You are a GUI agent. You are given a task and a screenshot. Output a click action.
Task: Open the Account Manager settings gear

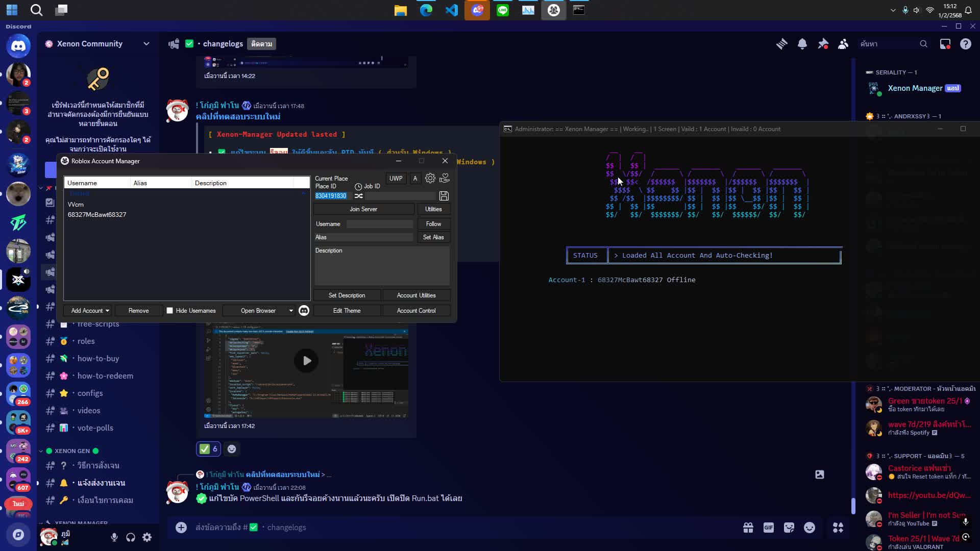(x=430, y=179)
